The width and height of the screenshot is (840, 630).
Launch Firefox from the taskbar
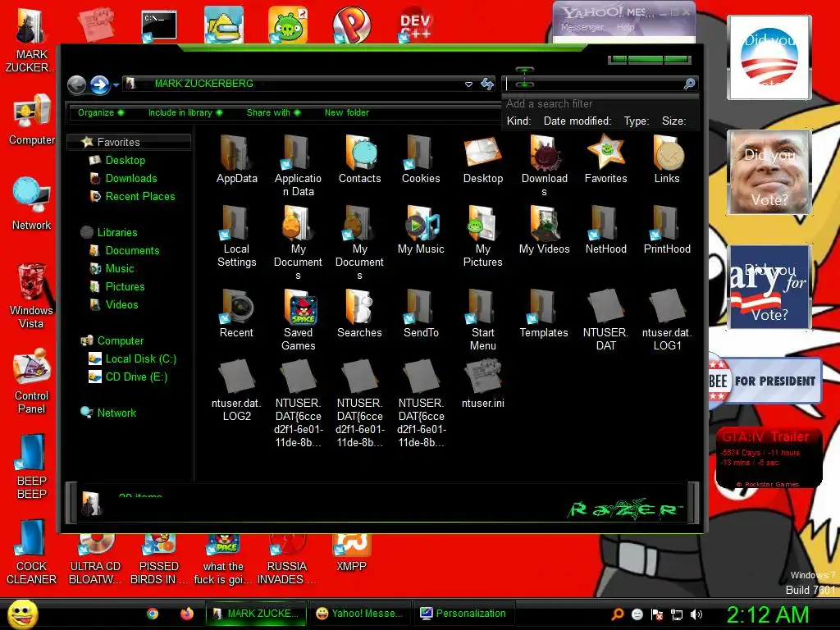186,614
